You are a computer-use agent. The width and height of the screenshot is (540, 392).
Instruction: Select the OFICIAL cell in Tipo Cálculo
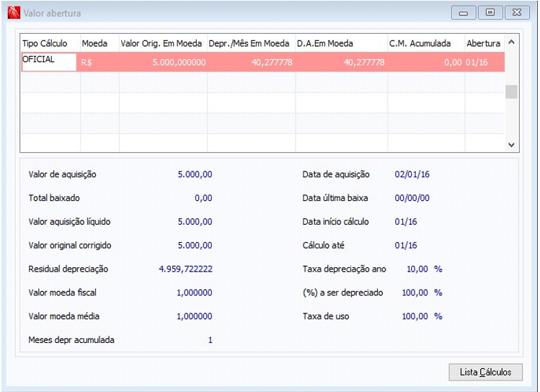(x=49, y=62)
